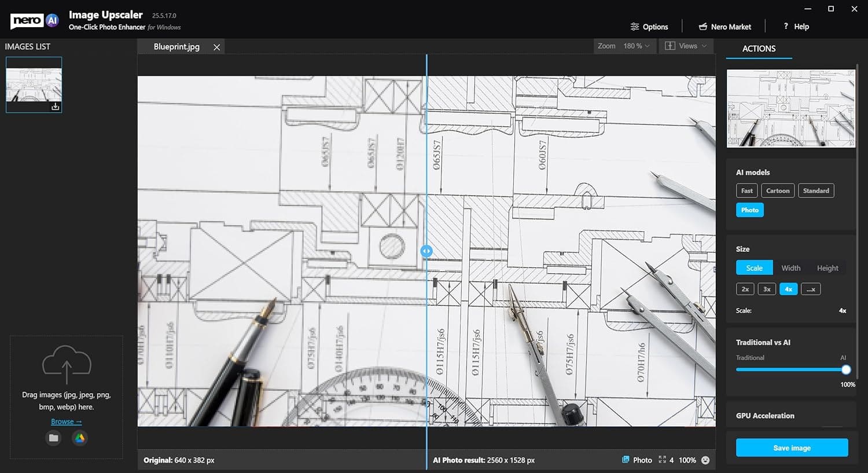
Task: Open the Options menu
Action: click(649, 27)
